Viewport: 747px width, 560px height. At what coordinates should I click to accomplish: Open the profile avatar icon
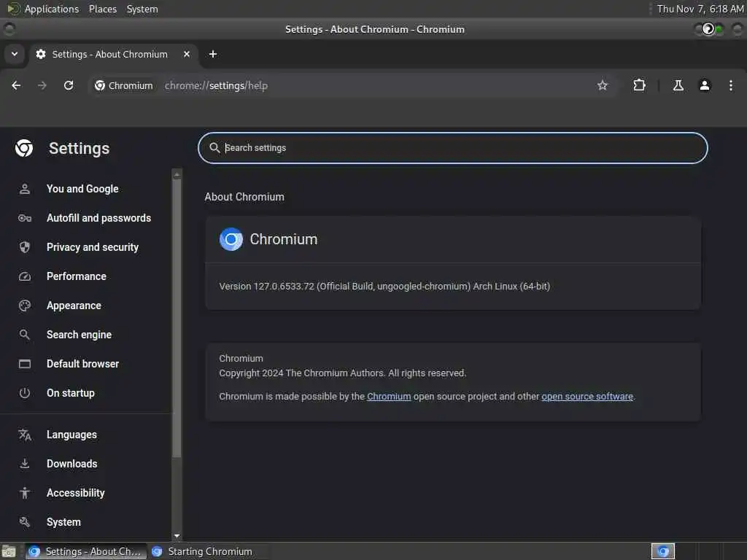(x=704, y=85)
